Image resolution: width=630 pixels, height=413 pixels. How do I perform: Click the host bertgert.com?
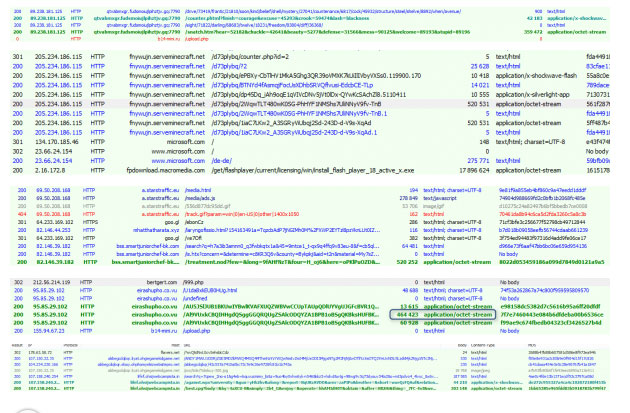click(162, 282)
